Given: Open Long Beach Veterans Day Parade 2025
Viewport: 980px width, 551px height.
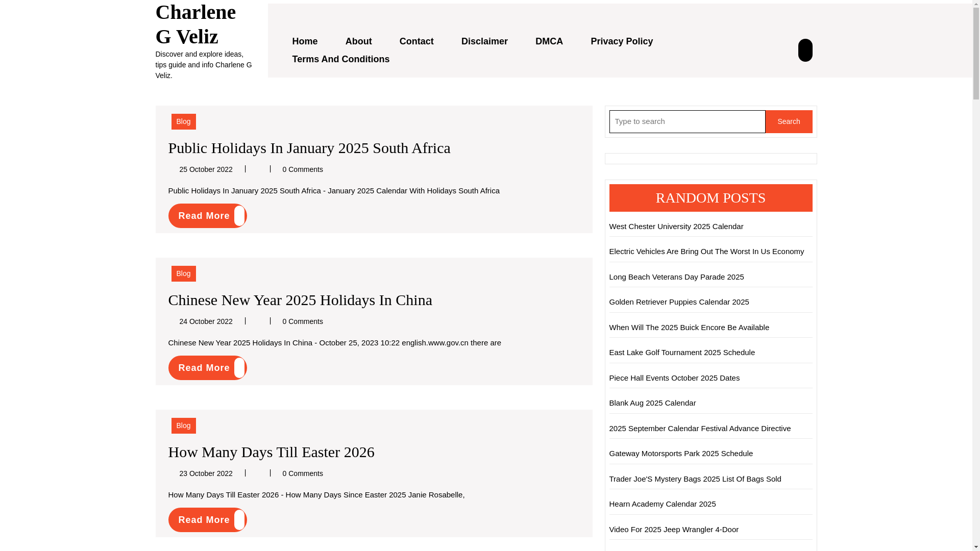Looking at the screenshot, I should pyautogui.click(x=676, y=277).
